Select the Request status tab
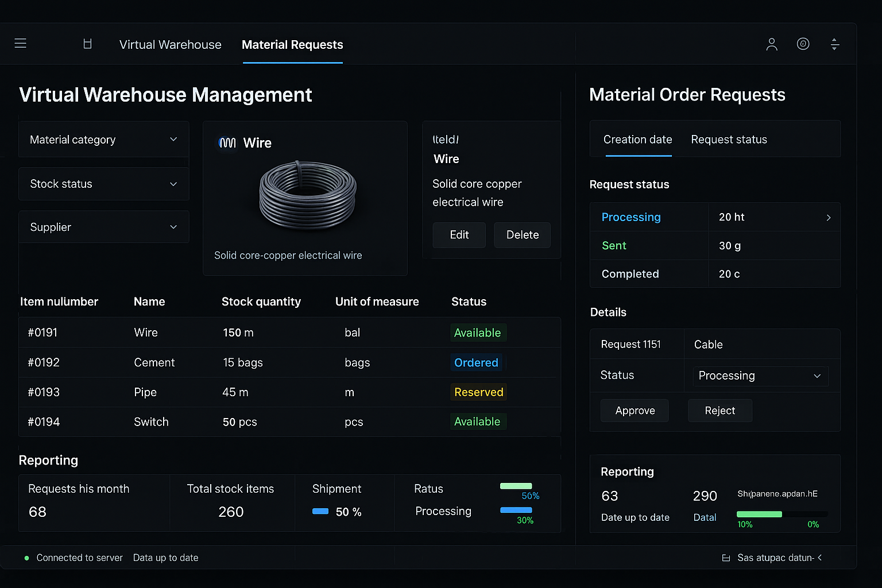 729,140
